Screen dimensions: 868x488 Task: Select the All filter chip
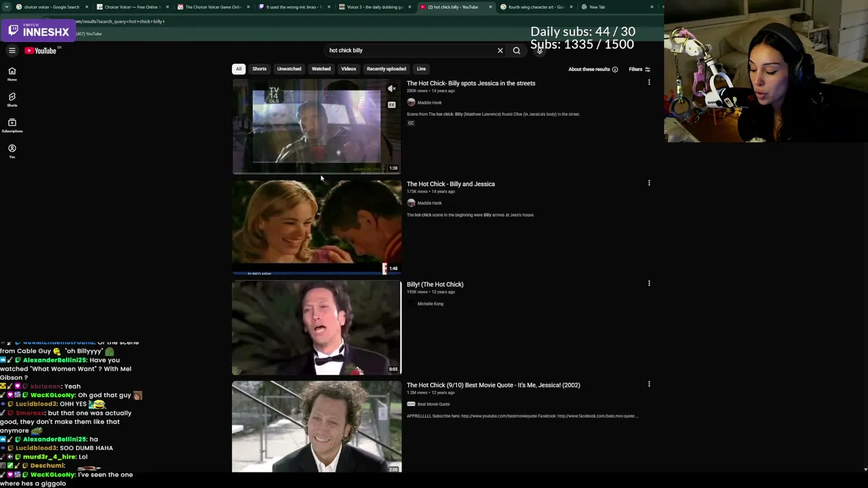click(x=239, y=68)
